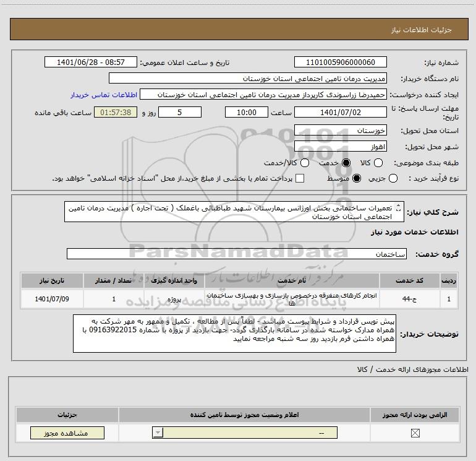Image resolution: width=476 pixels, height=461 pixels.
Task: Click the شماره نیاز number field
Action: [x=340, y=62]
